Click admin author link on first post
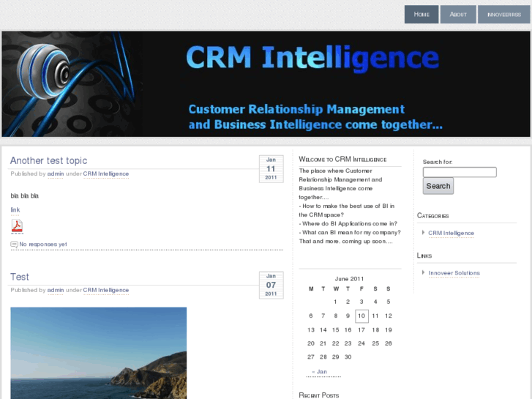The image size is (532, 399). [56, 174]
